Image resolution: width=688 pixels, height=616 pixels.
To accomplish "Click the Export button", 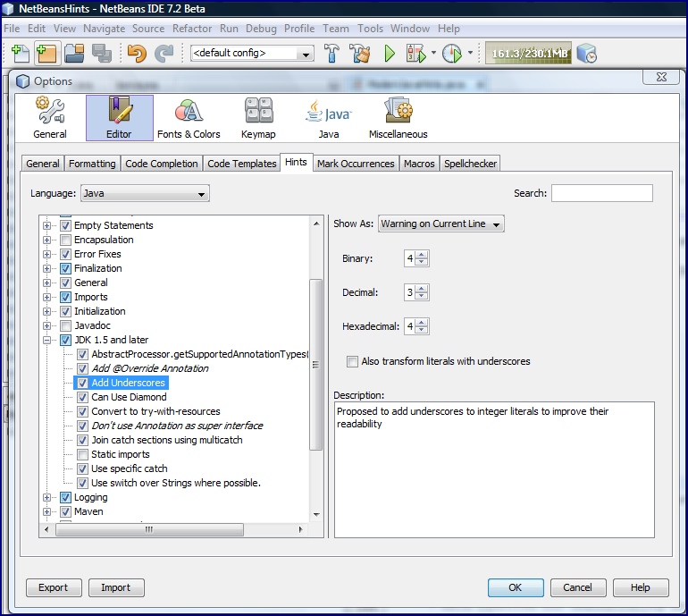I will [54, 587].
